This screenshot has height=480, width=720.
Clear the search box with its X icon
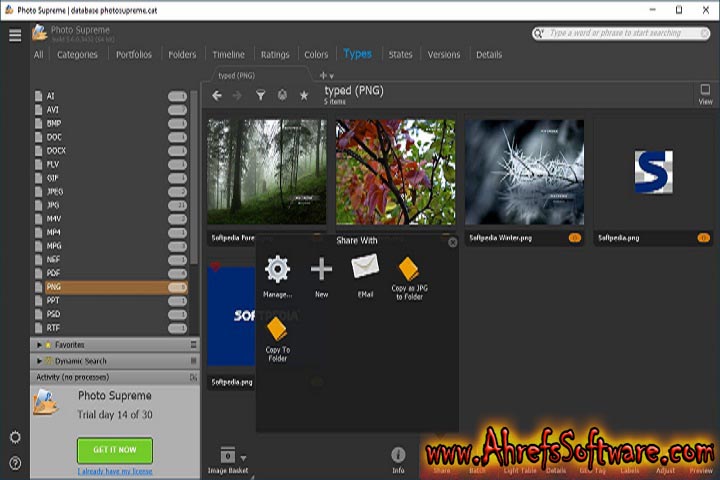704,33
